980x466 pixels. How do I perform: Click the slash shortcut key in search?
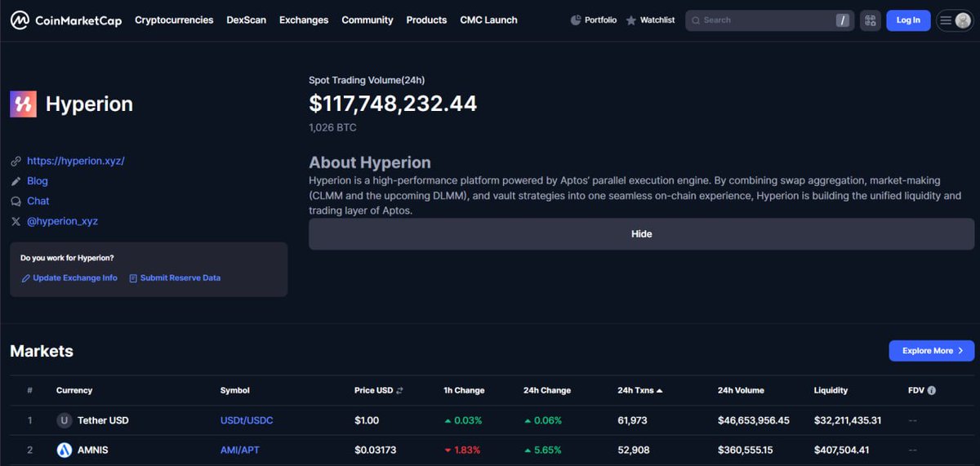[843, 20]
